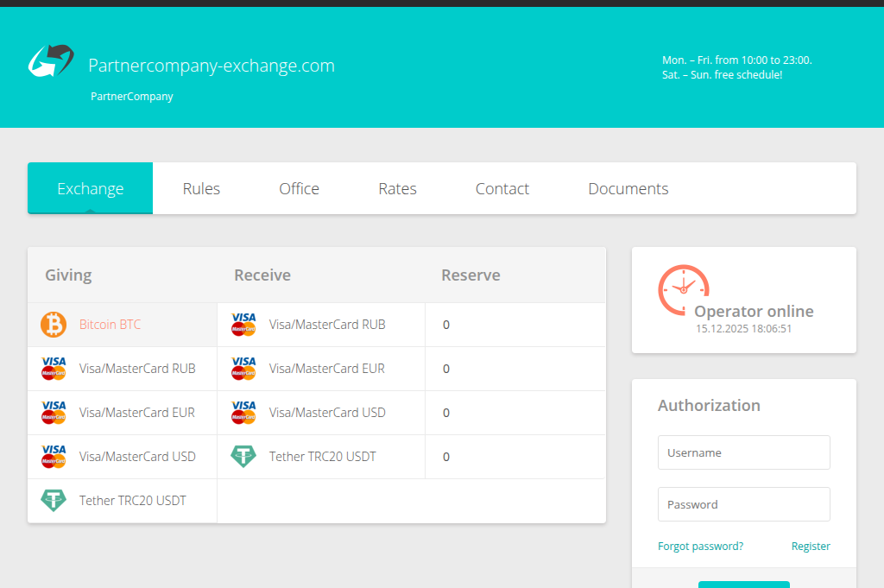Viewport: 884px width, 588px height.
Task: Open the Documents tab
Action: point(628,188)
